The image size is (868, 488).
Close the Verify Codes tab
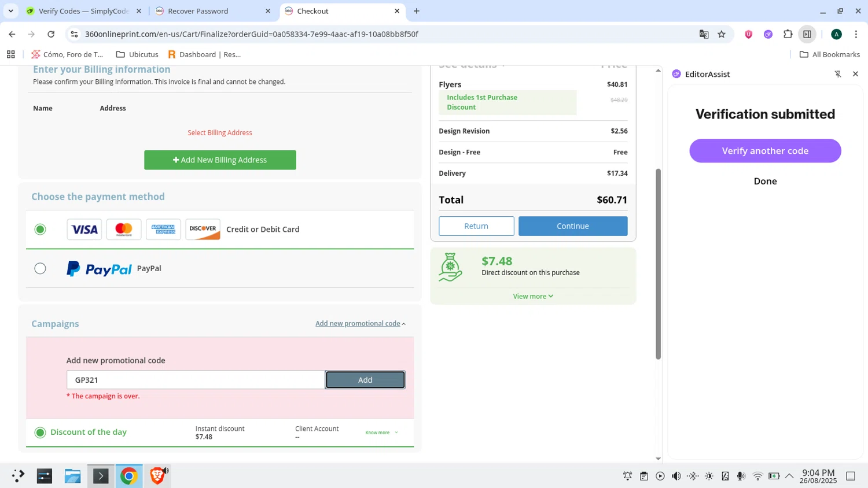(138, 11)
